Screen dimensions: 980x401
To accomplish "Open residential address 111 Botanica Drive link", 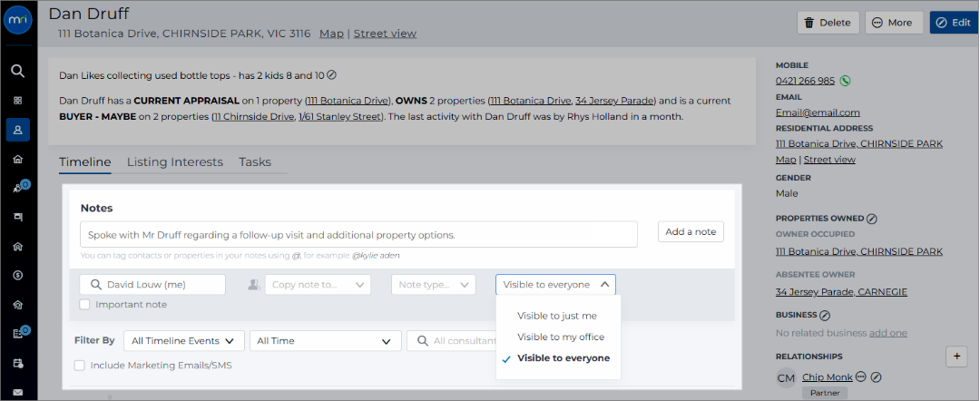I will tap(858, 144).
